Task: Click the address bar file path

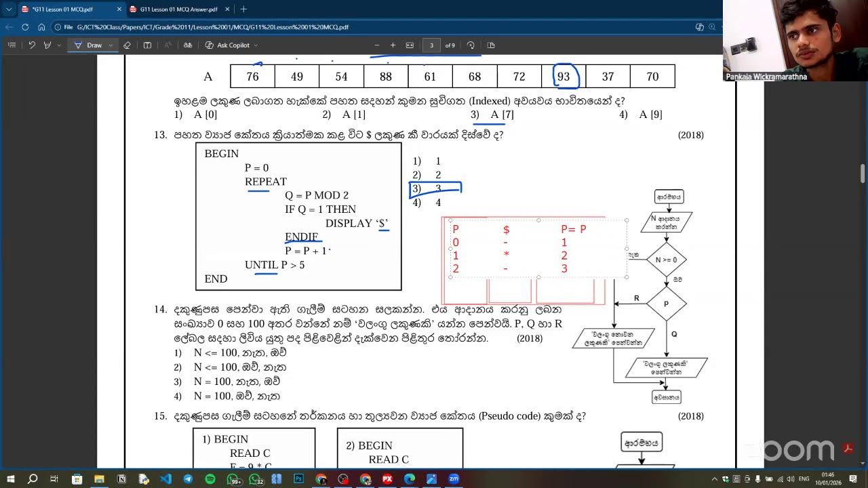Action: click(x=213, y=27)
